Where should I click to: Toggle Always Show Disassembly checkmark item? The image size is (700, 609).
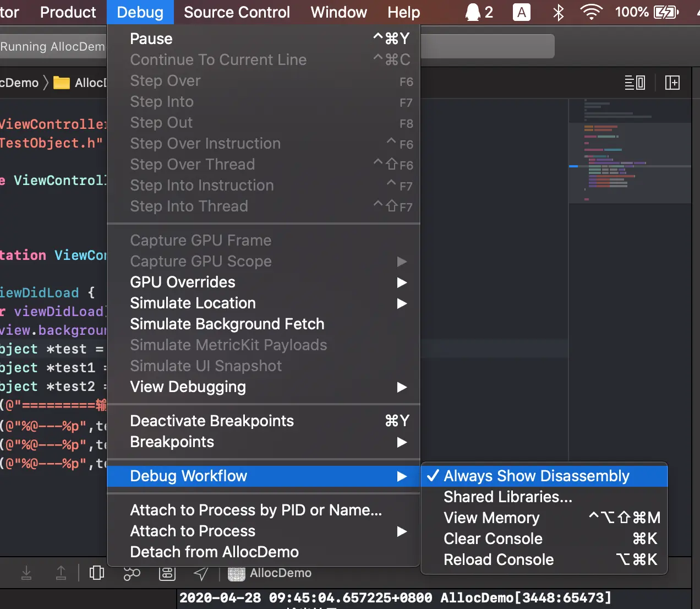tap(544, 476)
